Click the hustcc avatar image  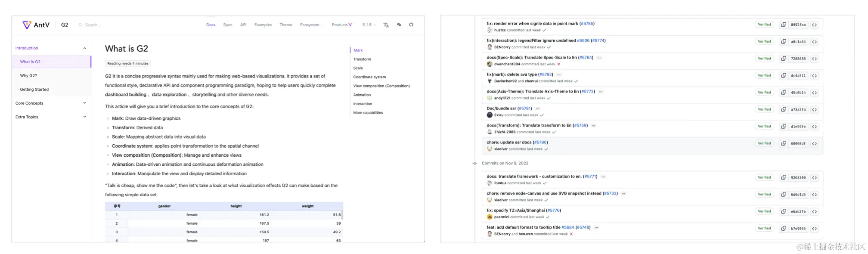[490, 30]
